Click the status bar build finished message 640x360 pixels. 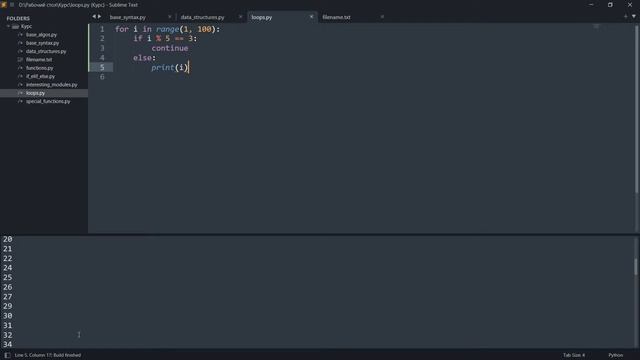click(x=48, y=355)
